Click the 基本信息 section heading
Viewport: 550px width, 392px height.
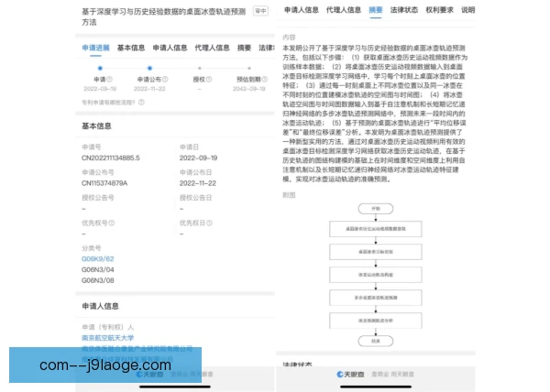[x=96, y=126]
